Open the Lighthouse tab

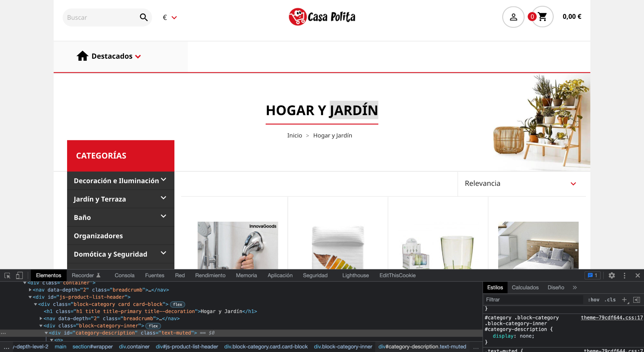pos(356,275)
